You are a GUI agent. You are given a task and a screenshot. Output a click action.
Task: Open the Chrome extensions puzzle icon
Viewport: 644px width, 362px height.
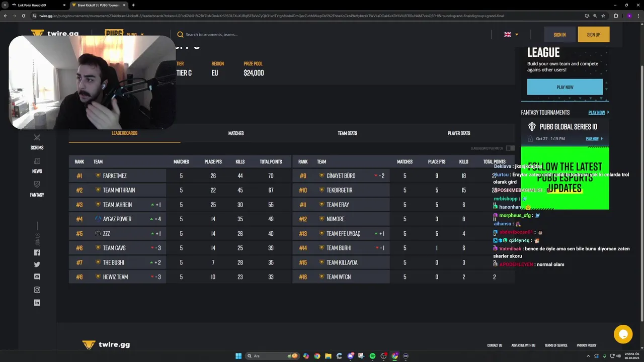616,16
